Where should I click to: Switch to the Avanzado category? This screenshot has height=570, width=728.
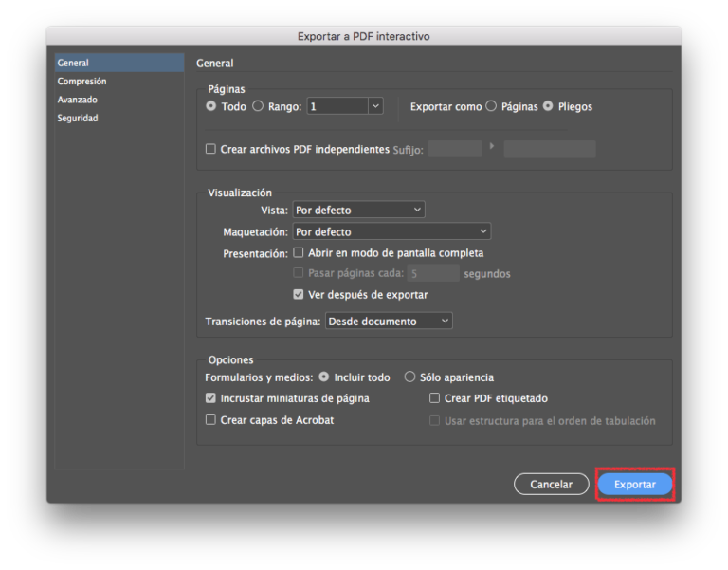(x=77, y=100)
